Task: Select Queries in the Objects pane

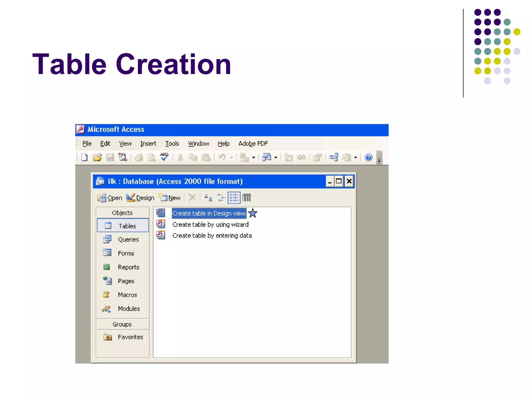Action: point(128,240)
